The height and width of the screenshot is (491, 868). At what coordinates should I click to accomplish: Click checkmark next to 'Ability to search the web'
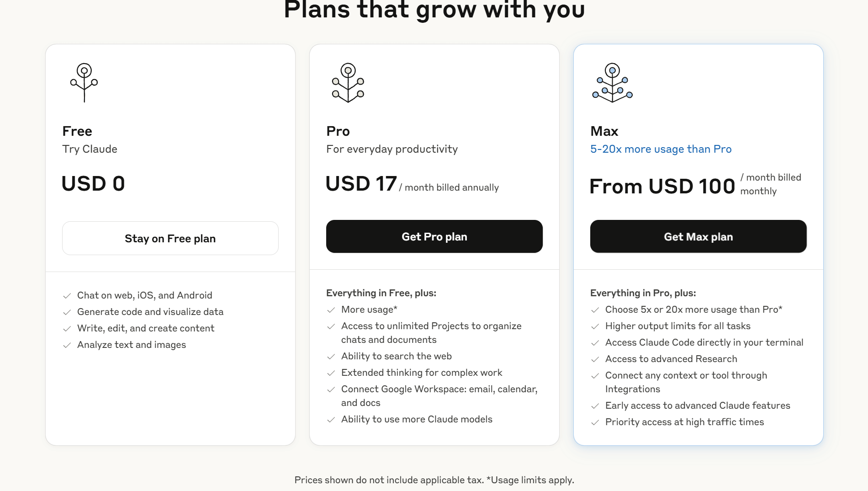(x=331, y=357)
